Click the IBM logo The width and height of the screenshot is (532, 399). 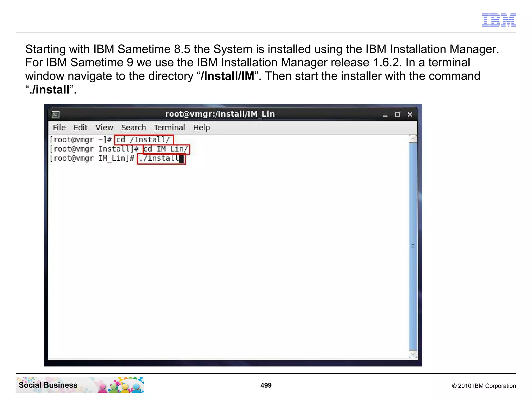pyautogui.click(x=499, y=20)
